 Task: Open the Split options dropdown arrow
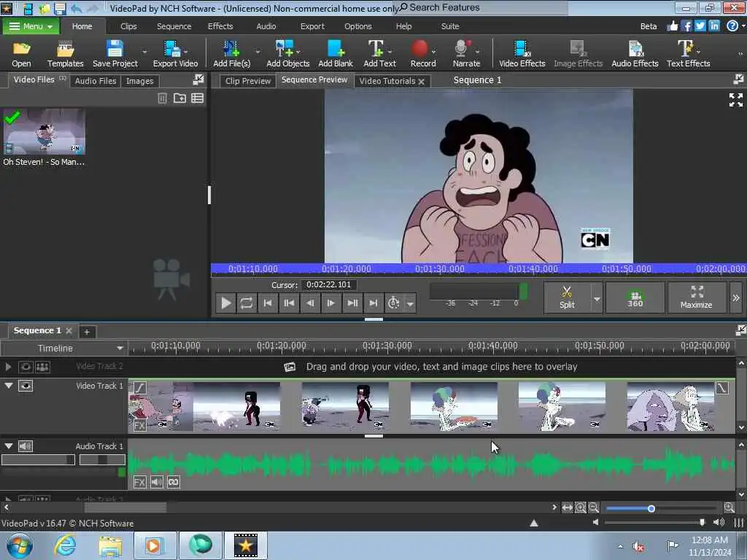[x=597, y=299]
